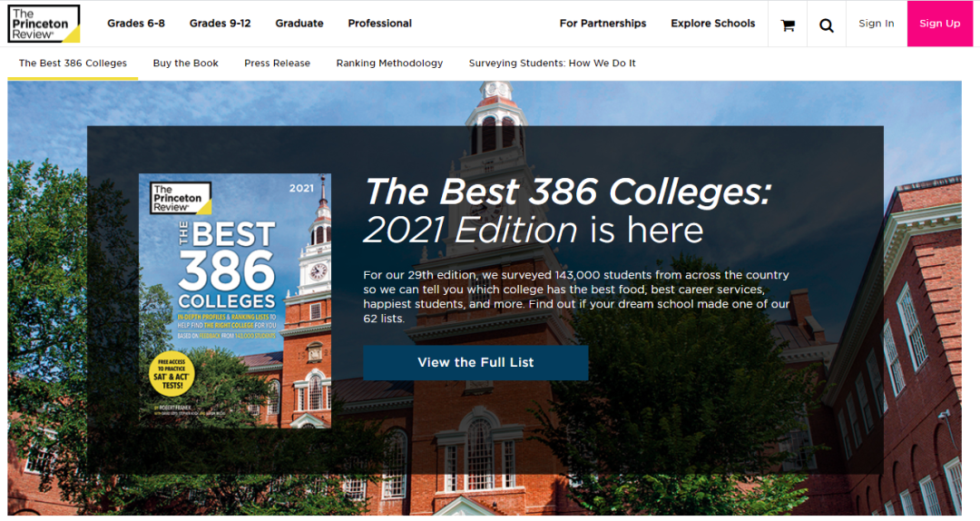
Task: Switch to Buy the Book tab
Action: tap(186, 64)
